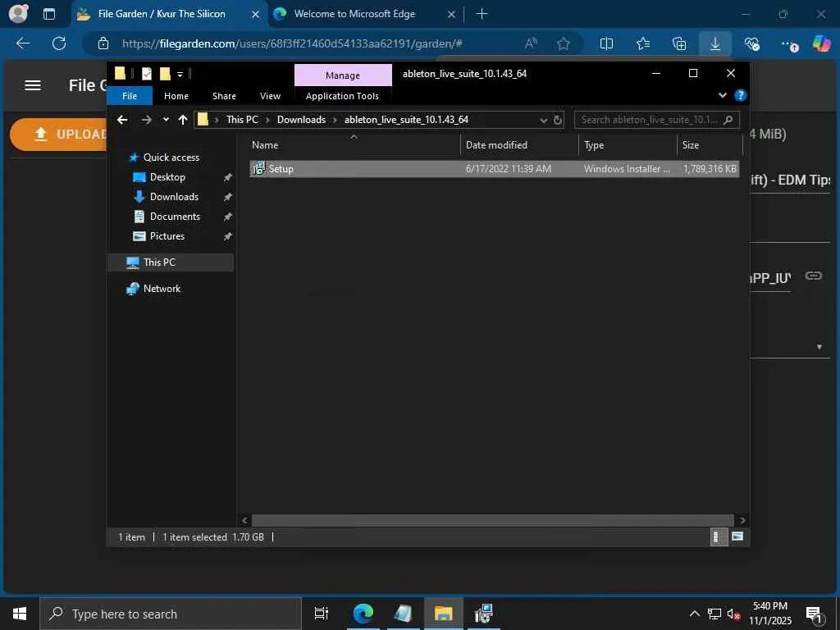The height and width of the screenshot is (630, 840).
Task: Launch Copilot from Edge toolbar
Action: pos(821,43)
